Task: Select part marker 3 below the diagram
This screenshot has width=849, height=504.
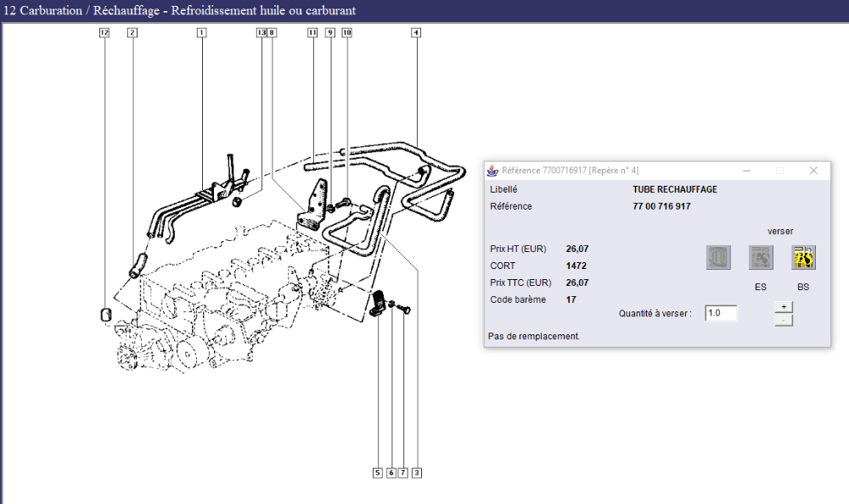Action: click(x=416, y=473)
